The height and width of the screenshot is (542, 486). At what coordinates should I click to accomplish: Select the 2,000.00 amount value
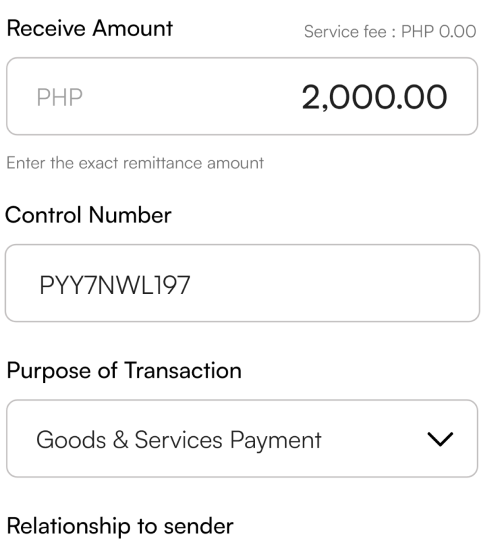374,97
